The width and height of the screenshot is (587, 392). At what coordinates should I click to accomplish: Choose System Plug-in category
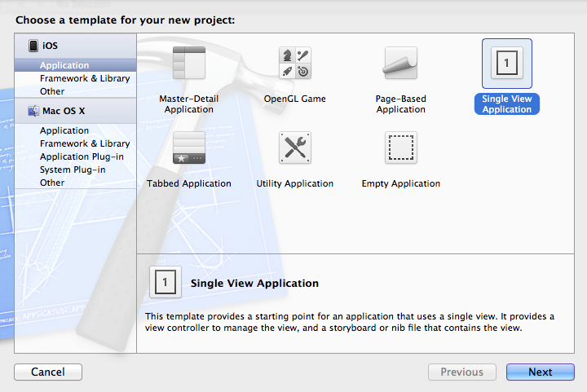point(73,170)
